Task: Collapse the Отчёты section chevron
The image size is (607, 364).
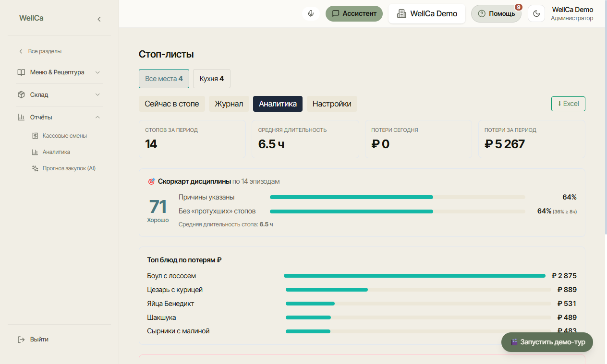Action: pos(97,117)
